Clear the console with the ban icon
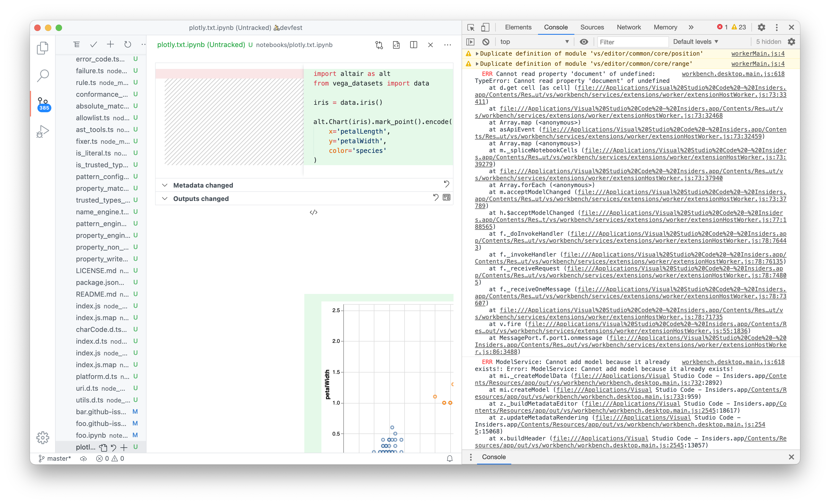Viewport: 830px width, 504px height. 485,42
